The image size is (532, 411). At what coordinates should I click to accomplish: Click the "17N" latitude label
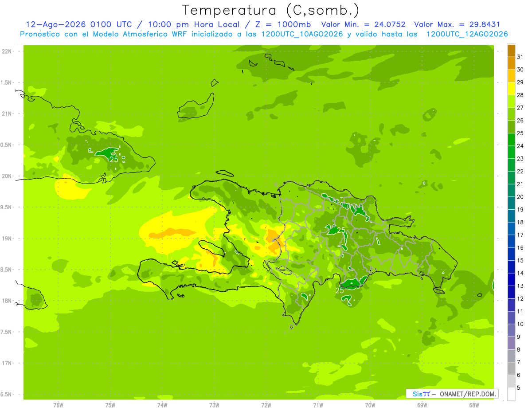coord(8,363)
